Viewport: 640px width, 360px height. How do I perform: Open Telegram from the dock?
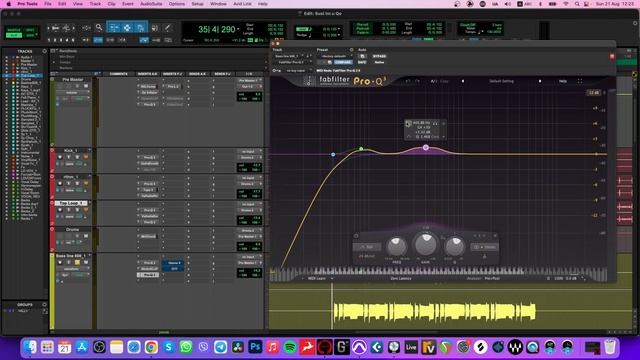click(x=220, y=347)
